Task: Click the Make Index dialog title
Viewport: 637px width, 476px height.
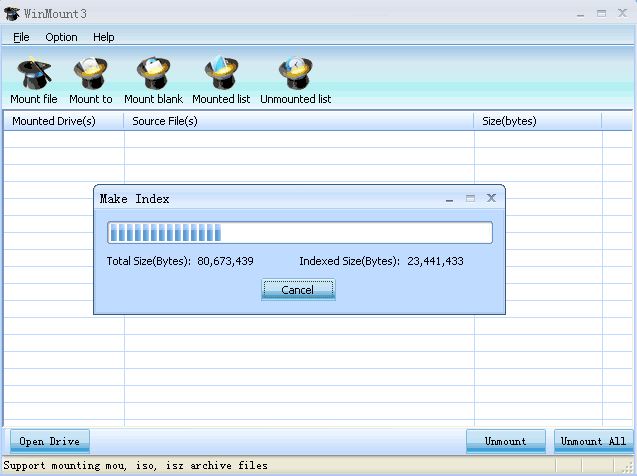Action: 134,199
